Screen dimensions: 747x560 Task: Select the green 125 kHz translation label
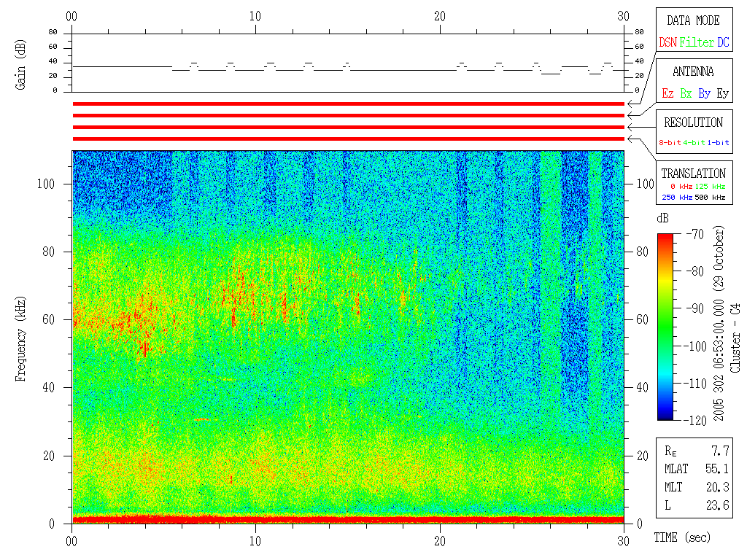point(710,186)
